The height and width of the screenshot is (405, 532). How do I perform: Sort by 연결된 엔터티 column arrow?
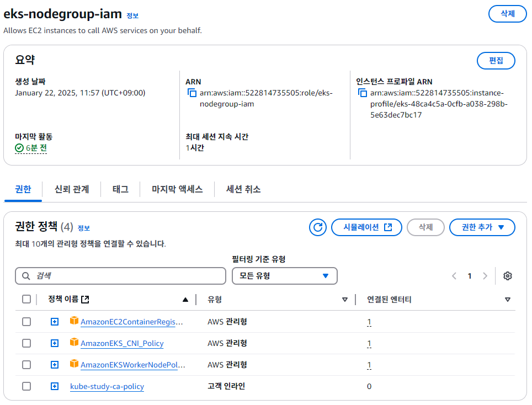point(508,300)
